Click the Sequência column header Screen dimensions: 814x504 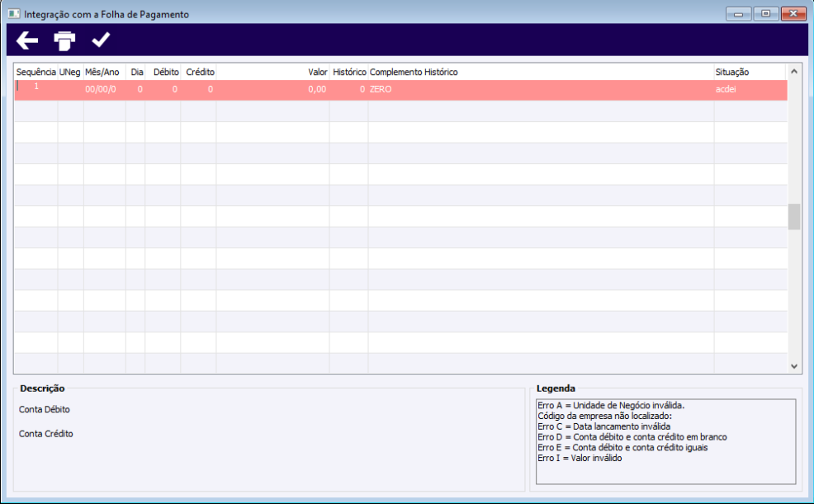pyautogui.click(x=35, y=72)
